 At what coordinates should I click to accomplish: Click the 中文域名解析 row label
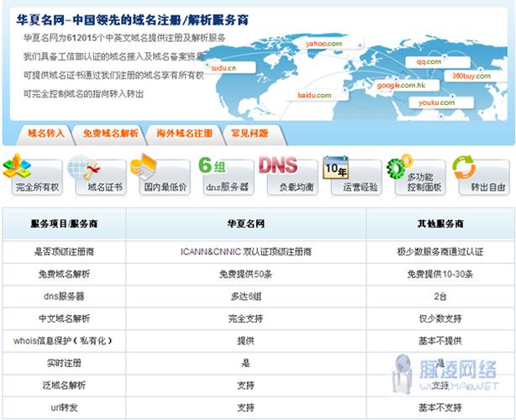point(64,318)
